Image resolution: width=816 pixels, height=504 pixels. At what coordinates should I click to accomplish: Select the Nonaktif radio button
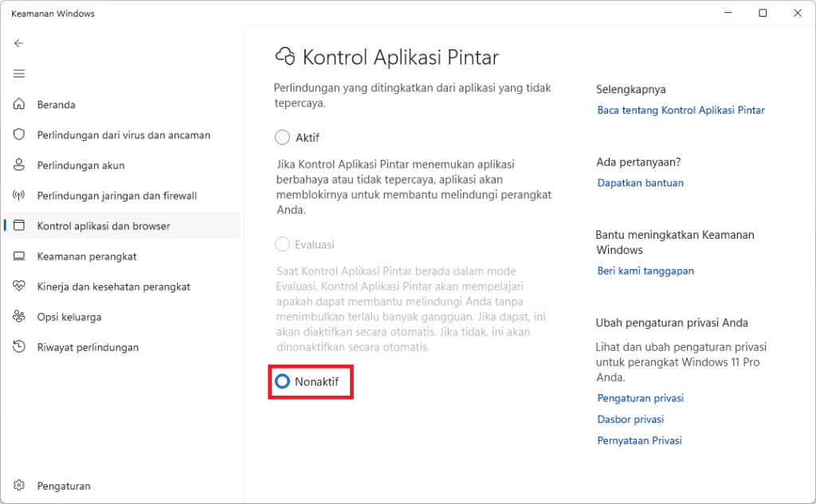point(282,381)
